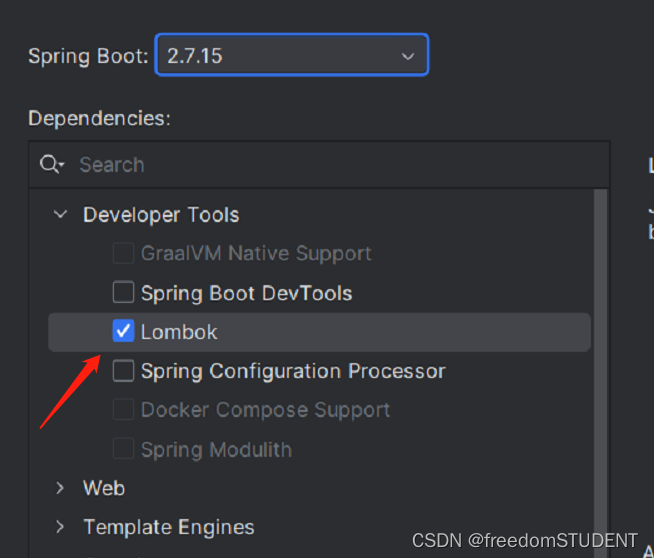
Task: Enable Spring Configuration Processor checkbox
Action: click(x=123, y=371)
